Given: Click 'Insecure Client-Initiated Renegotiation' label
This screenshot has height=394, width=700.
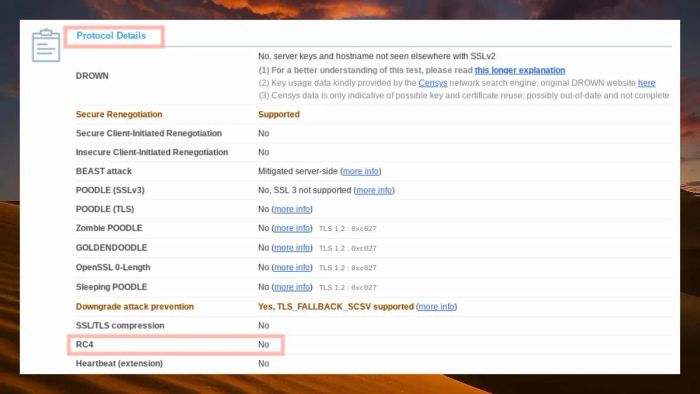Looking at the screenshot, I should tap(152, 152).
